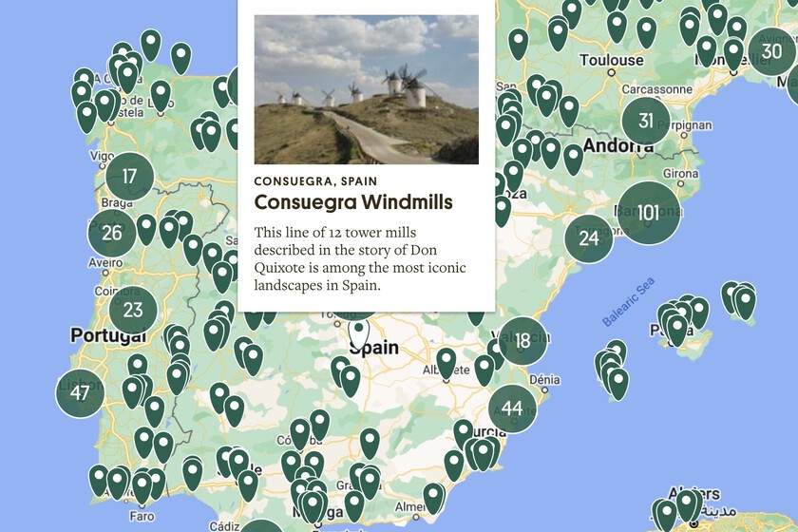Click the Balearic Sea label
The width and height of the screenshot is (798, 532).
(629, 302)
